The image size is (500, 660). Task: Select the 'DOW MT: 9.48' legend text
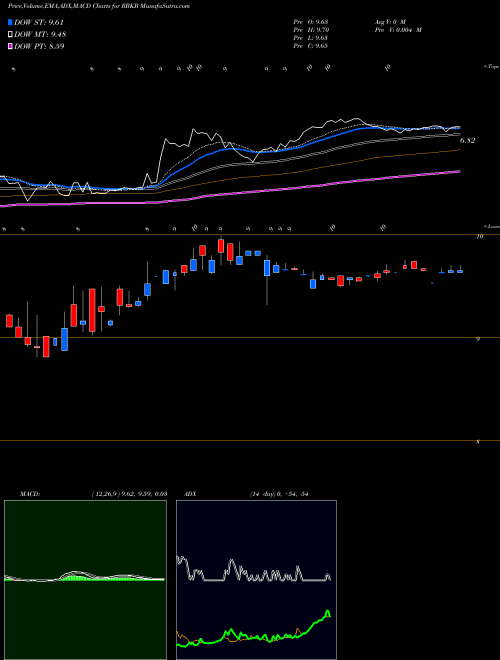pyautogui.click(x=40, y=35)
